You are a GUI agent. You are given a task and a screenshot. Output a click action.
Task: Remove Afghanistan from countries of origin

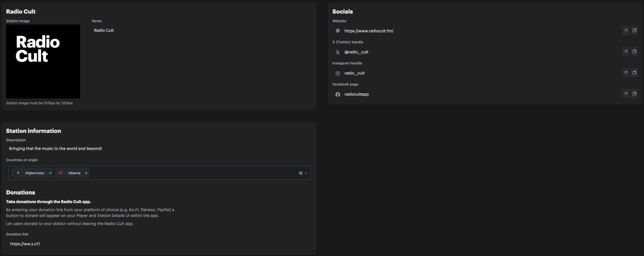(x=50, y=173)
